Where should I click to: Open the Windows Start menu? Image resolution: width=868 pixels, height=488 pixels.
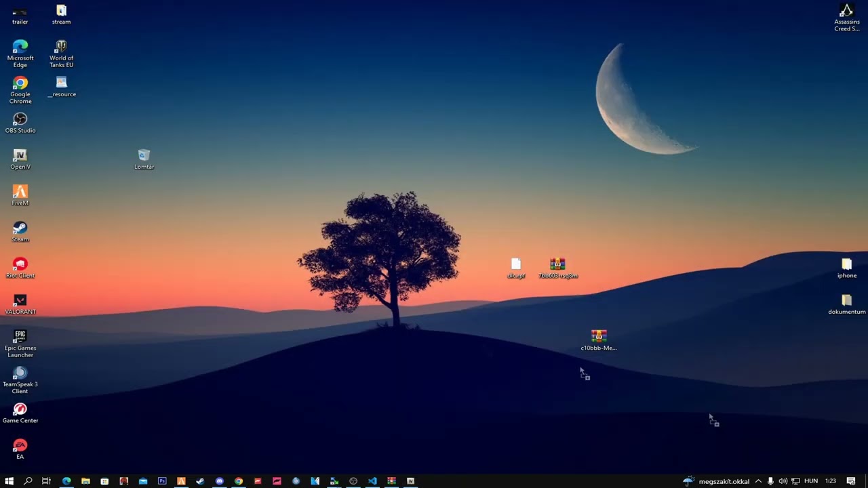(9, 481)
